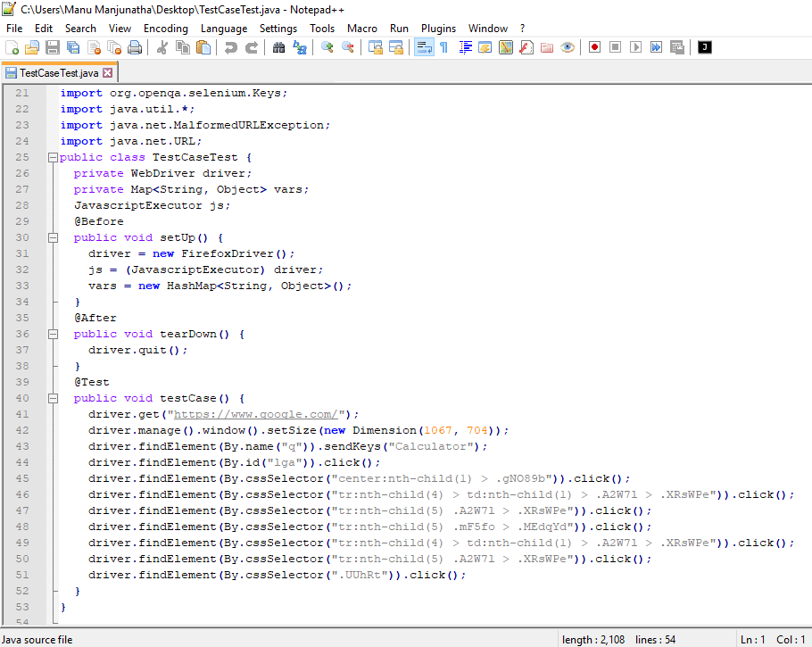Play back the recorded macro

(x=634, y=46)
